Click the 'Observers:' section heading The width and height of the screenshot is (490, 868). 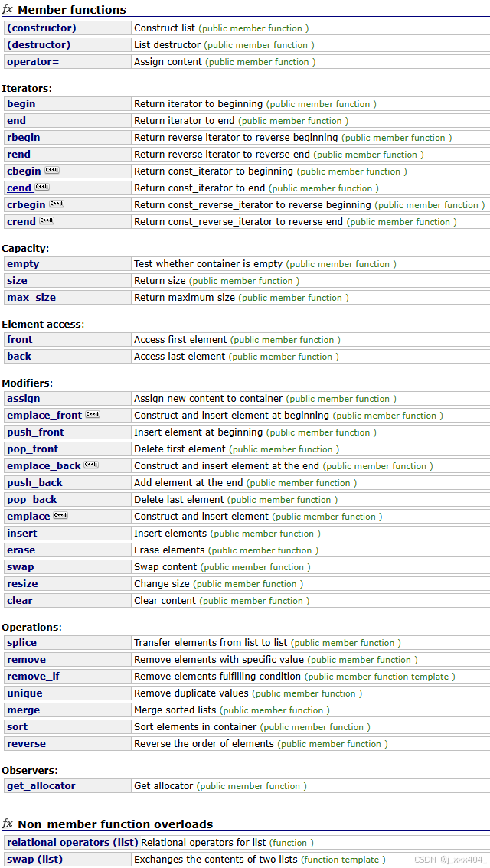click(x=29, y=771)
